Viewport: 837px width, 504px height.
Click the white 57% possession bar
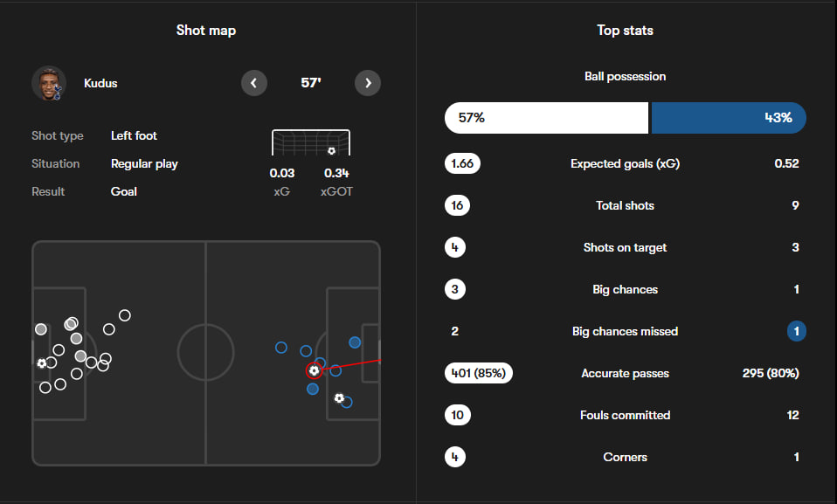pyautogui.click(x=546, y=118)
